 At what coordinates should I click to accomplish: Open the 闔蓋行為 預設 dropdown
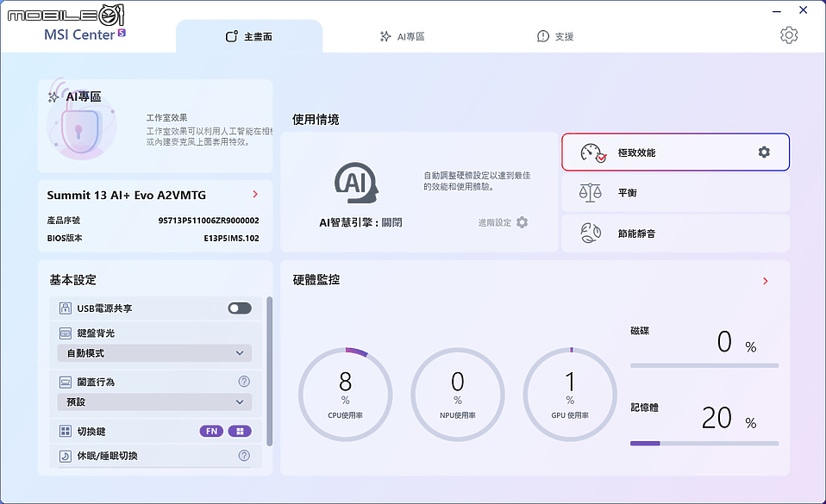154,401
